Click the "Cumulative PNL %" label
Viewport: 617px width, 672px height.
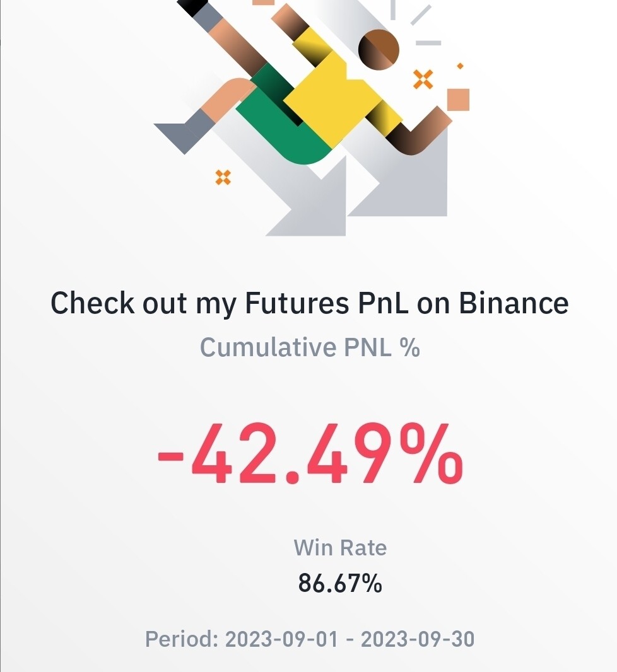click(x=310, y=347)
